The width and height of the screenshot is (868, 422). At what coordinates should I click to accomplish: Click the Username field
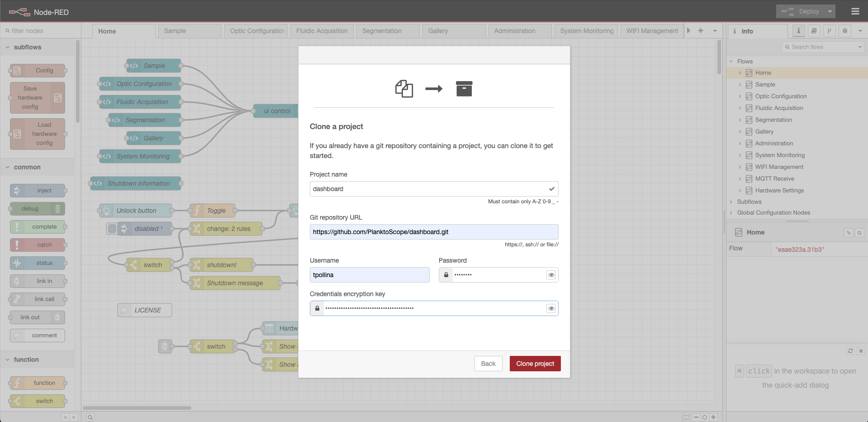[370, 275]
